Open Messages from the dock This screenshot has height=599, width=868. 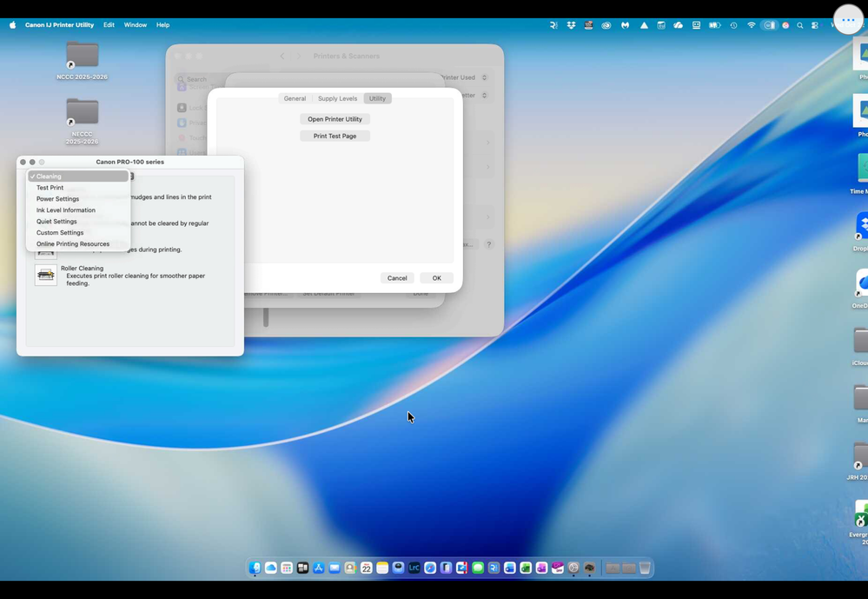[x=478, y=568]
